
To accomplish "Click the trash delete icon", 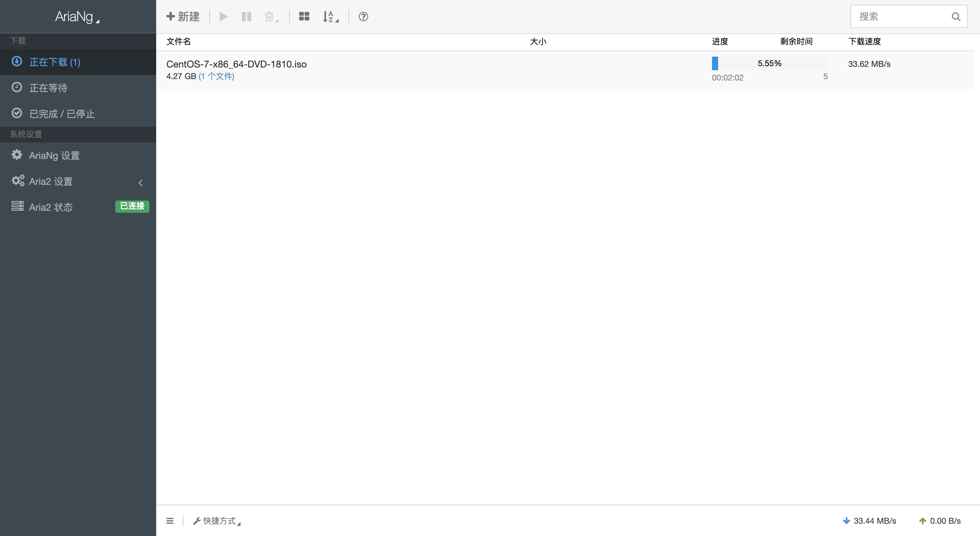I will [x=269, y=17].
